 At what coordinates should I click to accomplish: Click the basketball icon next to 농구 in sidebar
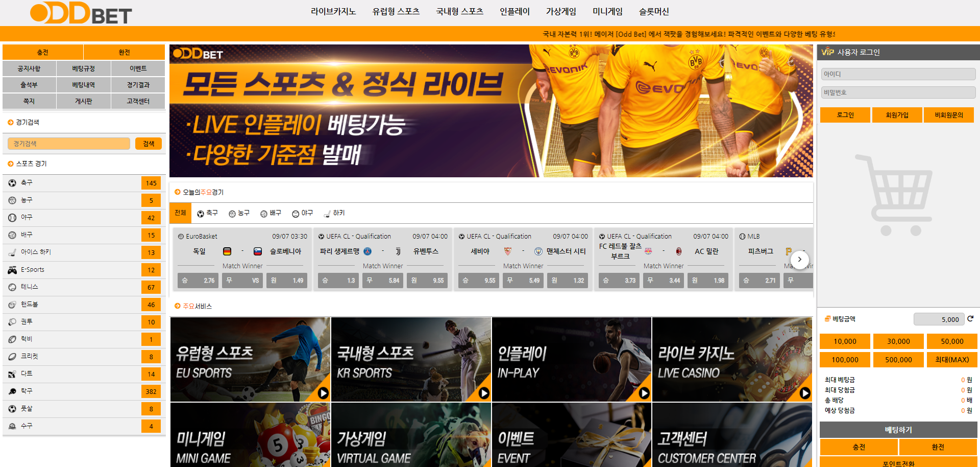tap(12, 200)
